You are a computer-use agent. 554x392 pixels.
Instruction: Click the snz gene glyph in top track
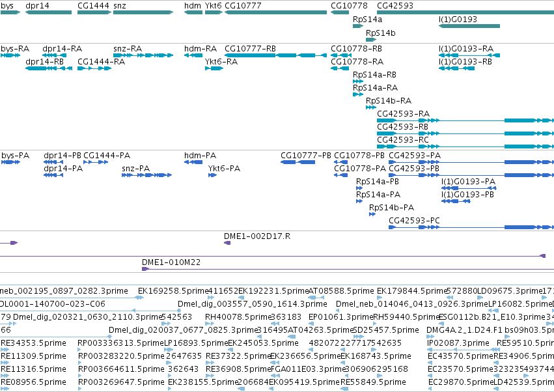coord(143,12)
